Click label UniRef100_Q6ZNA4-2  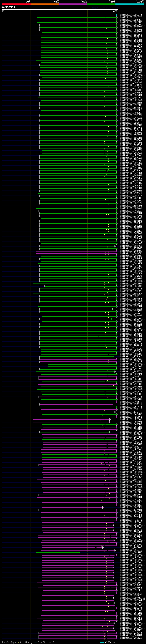(132, 600)
